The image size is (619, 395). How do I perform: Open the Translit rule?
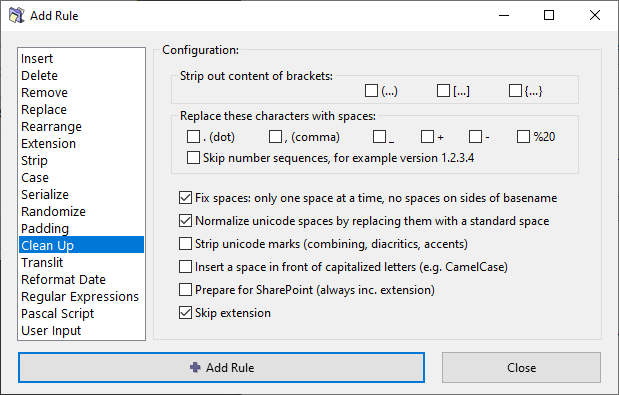point(81,262)
